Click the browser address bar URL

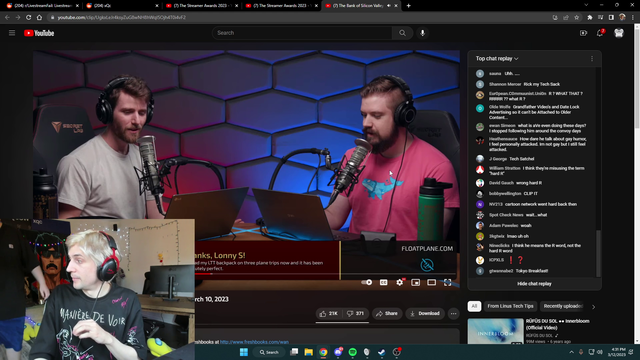(122, 18)
